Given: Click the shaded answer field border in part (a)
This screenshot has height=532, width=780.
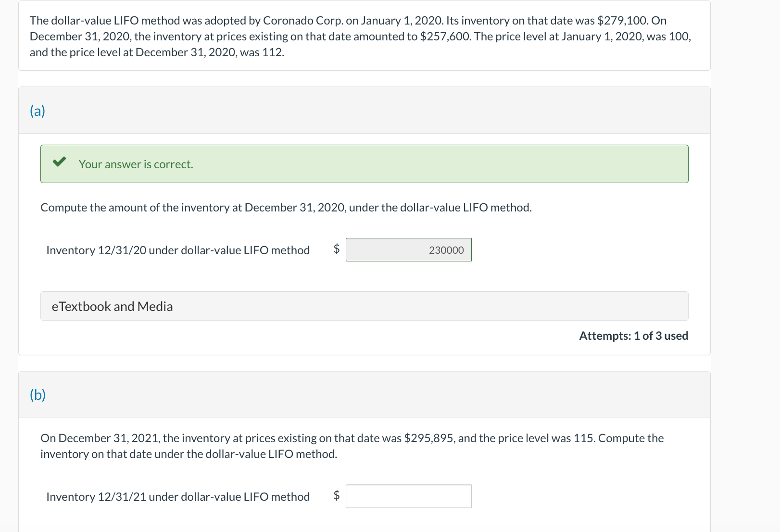Looking at the screenshot, I should pyautogui.click(x=408, y=249).
